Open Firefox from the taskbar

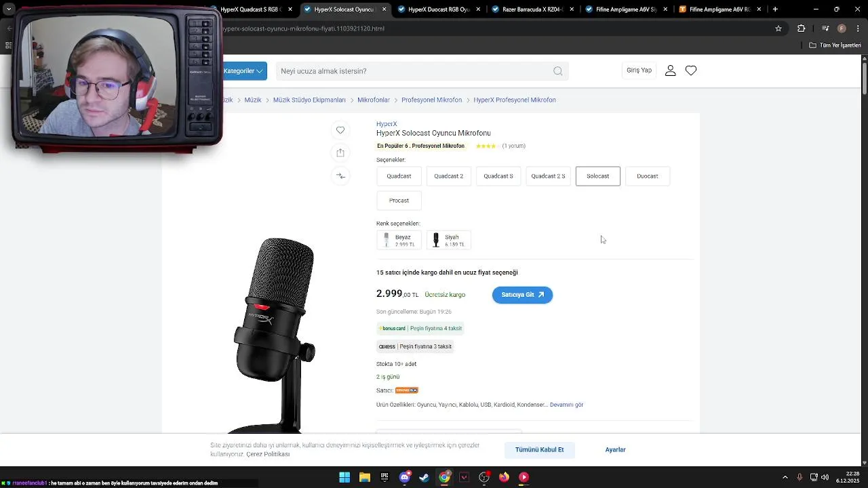point(504,477)
